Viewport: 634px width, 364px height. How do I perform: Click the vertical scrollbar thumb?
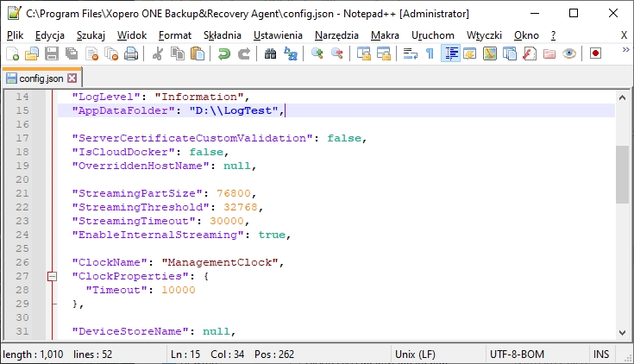[622, 174]
